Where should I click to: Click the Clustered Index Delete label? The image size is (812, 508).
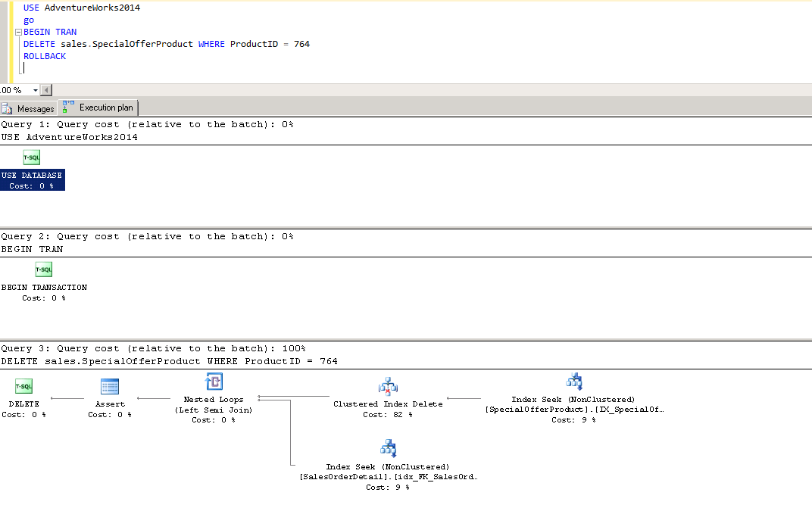point(388,404)
